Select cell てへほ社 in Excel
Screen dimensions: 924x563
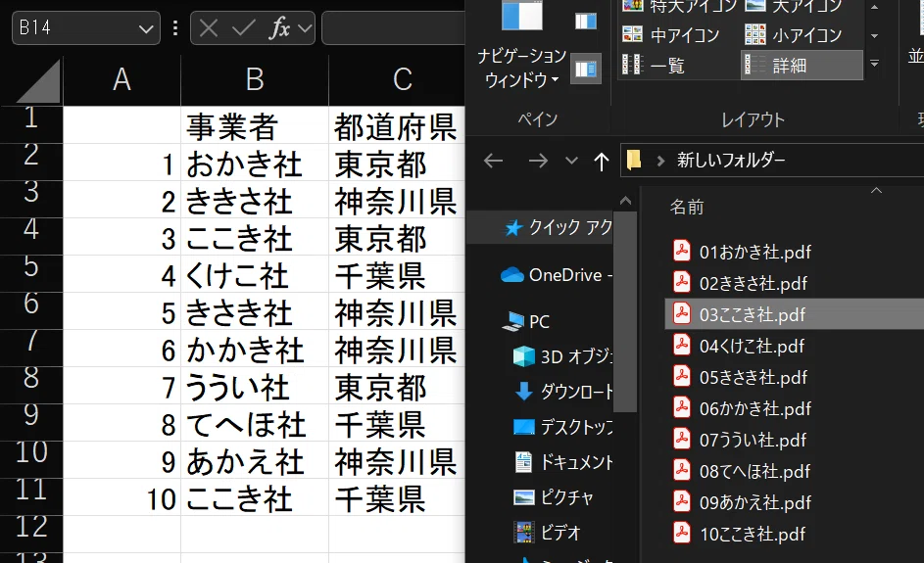255,423
